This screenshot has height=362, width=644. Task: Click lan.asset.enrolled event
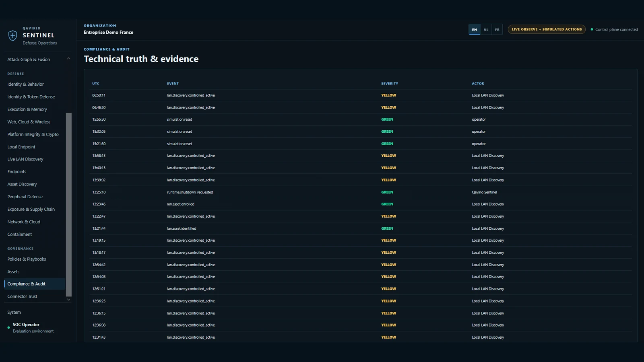point(181,204)
